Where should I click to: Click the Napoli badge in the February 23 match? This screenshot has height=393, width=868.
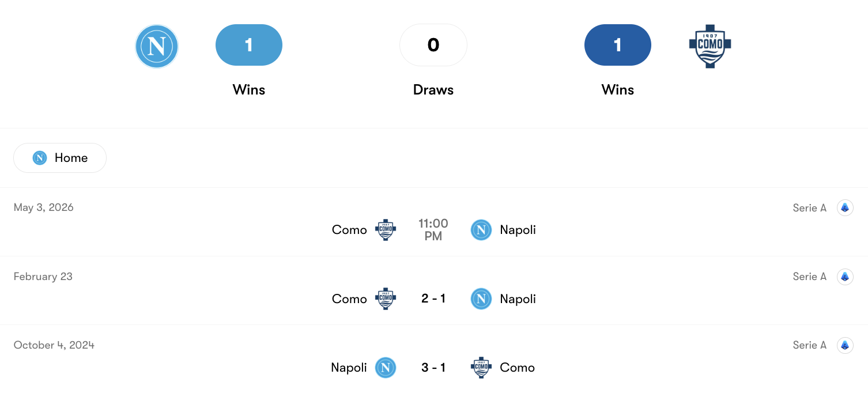coord(481,298)
